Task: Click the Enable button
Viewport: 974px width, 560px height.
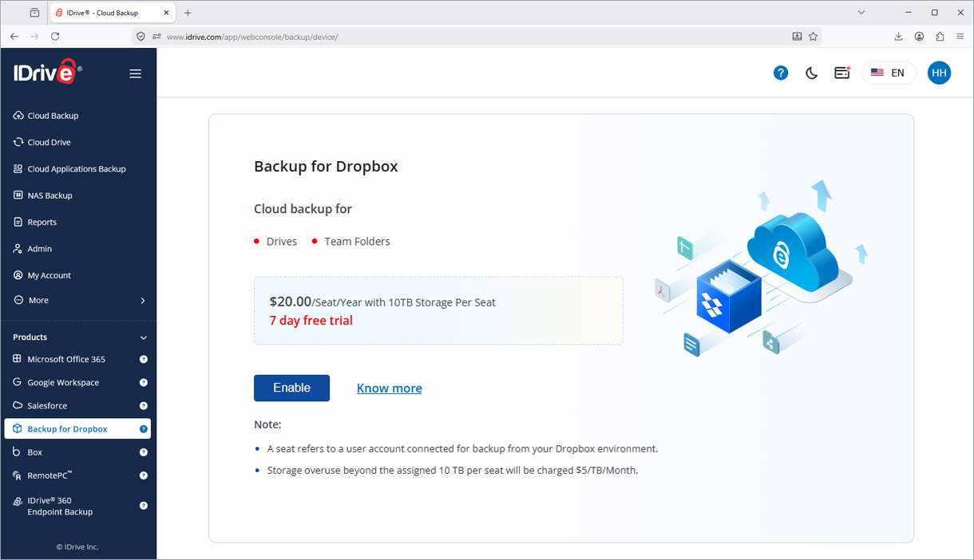Action: (291, 388)
